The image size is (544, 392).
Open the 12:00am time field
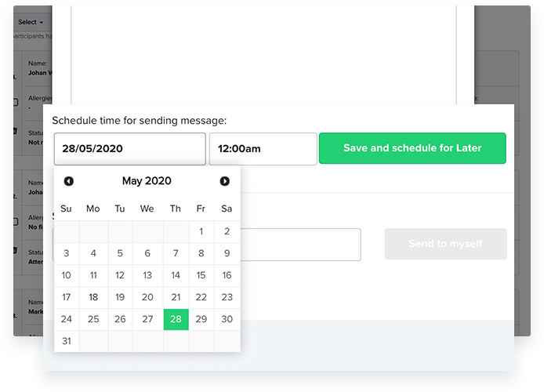pyautogui.click(x=263, y=148)
